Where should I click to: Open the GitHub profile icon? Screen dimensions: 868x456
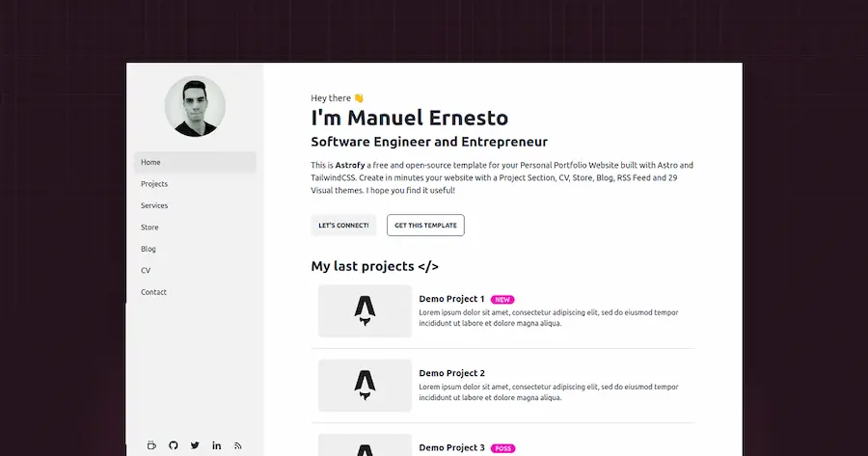174,445
